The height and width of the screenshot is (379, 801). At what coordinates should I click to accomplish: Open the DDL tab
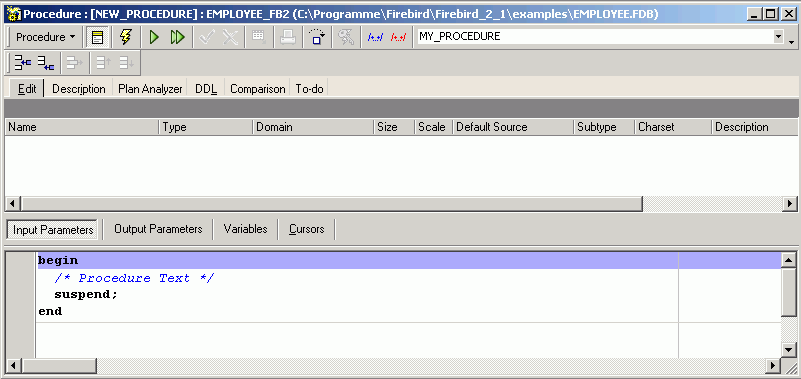206,89
